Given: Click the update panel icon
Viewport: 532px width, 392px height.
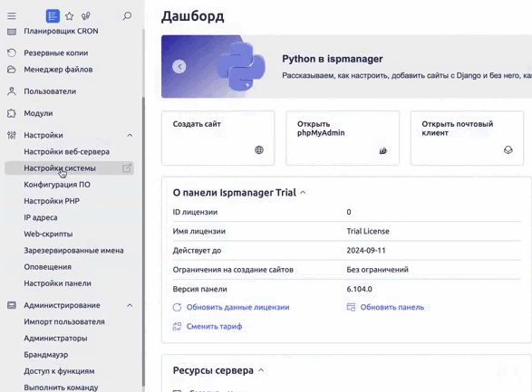Looking at the screenshot, I should coord(351,307).
